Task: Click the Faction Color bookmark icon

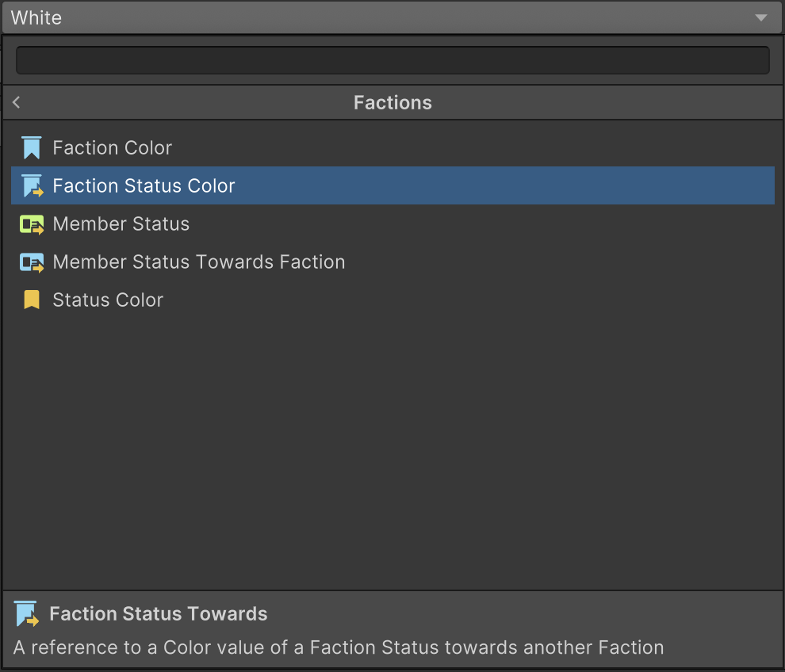Action: coord(32,147)
